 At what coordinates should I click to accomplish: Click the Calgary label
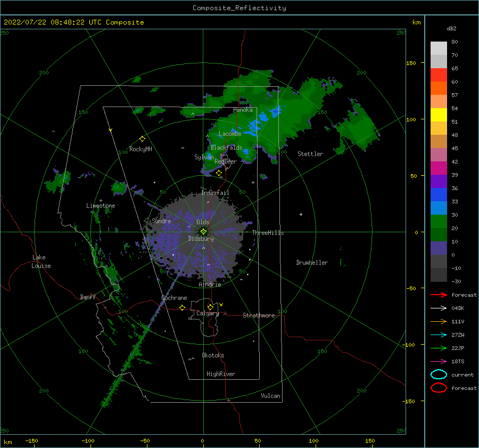[208, 313]
